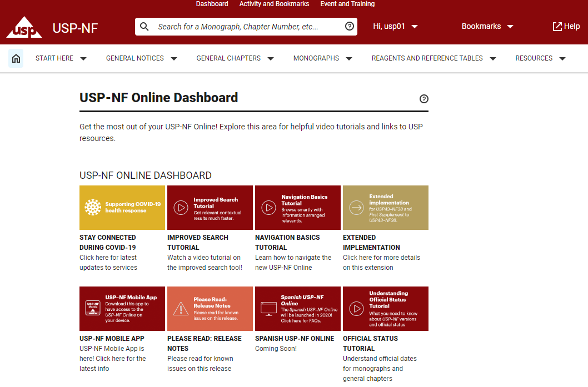The height and width of the screenshot is (387, 588).
Task: Open Help via external link icon
Action: point(557,27)
